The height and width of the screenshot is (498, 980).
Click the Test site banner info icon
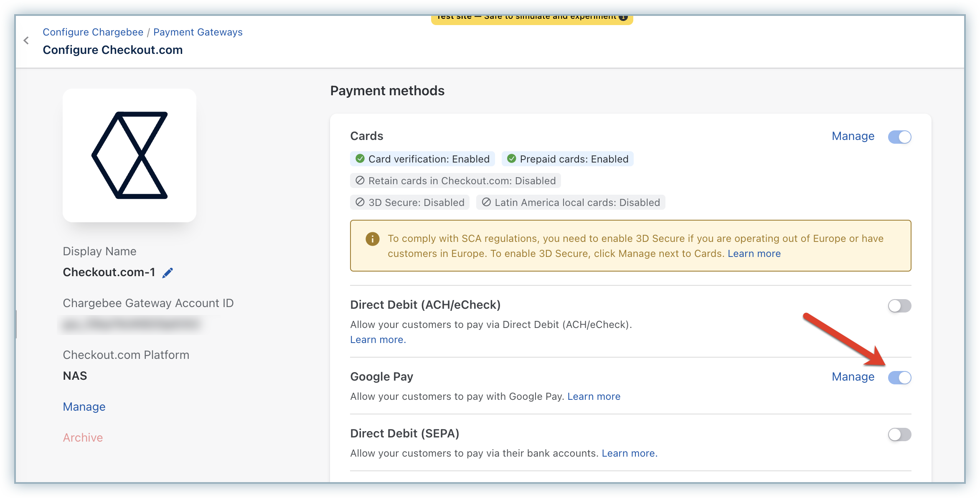coord(623,17)
